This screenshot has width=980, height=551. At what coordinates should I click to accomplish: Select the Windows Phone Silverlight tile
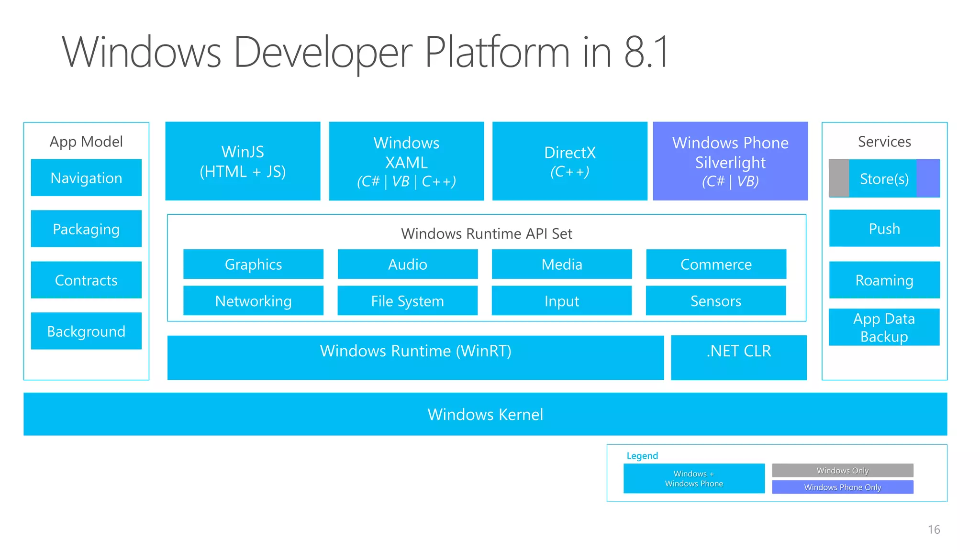[730, 161]
